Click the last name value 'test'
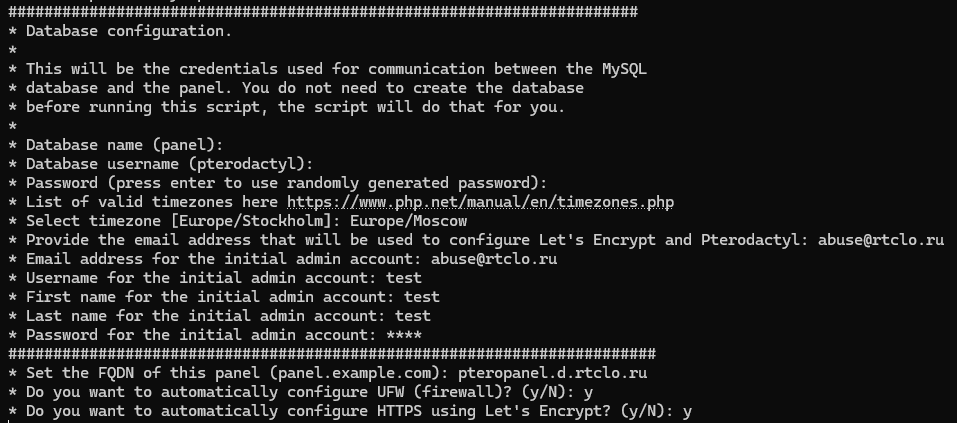The height and width of the screenshot is (423, 957). click(x=413, y=316)
